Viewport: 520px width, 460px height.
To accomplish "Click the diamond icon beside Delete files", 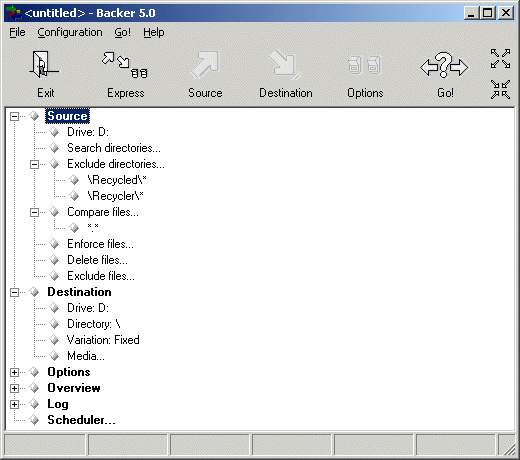I will point(54,260).
